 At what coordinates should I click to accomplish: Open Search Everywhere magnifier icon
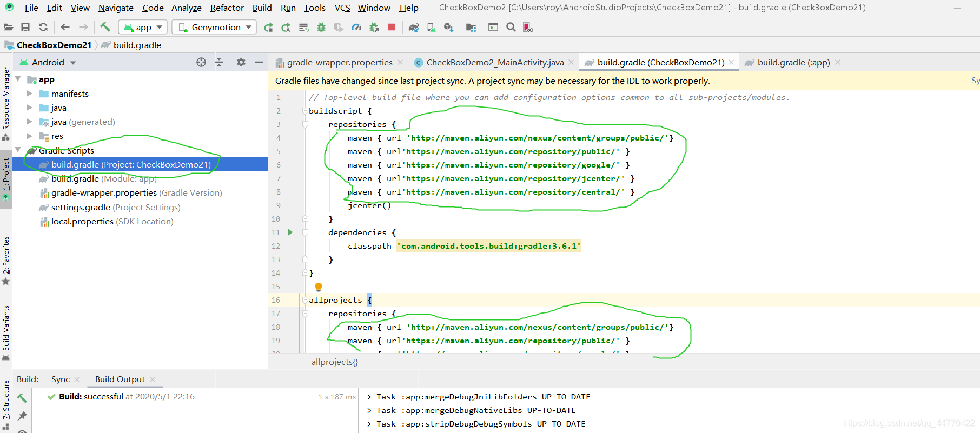click(511, 27)
